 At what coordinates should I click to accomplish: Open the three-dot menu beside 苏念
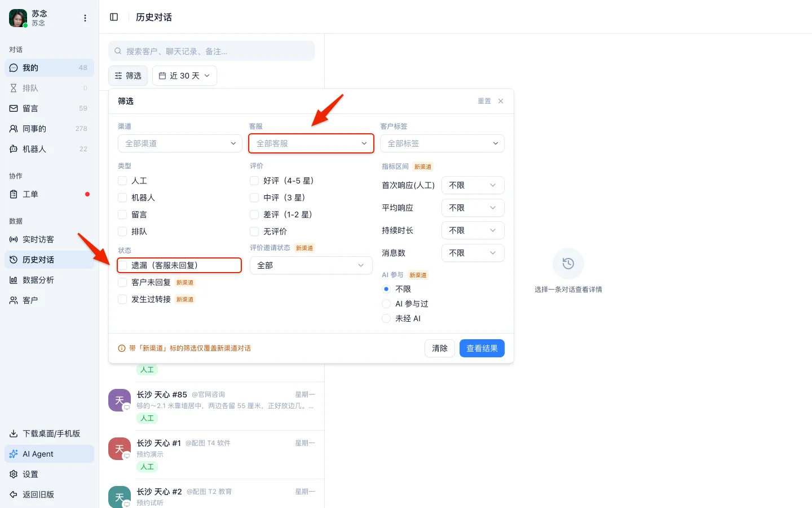click(x=85, y=18)
